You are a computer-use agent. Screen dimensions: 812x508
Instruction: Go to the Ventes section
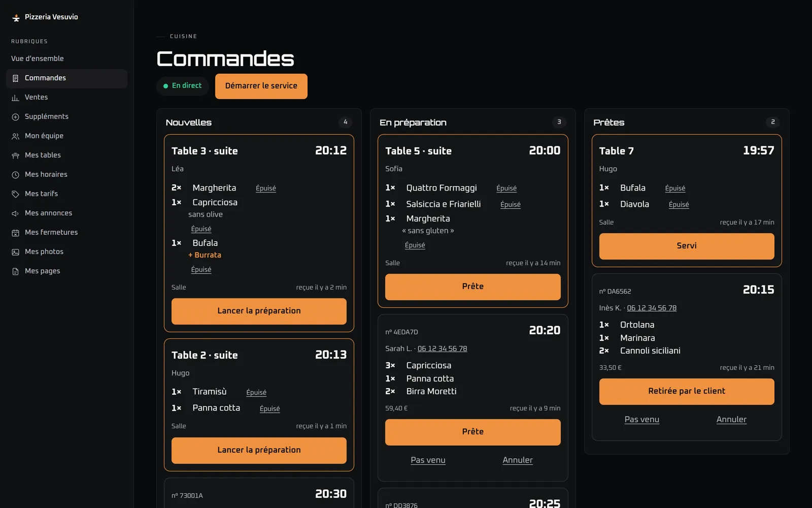click(66, 97)
